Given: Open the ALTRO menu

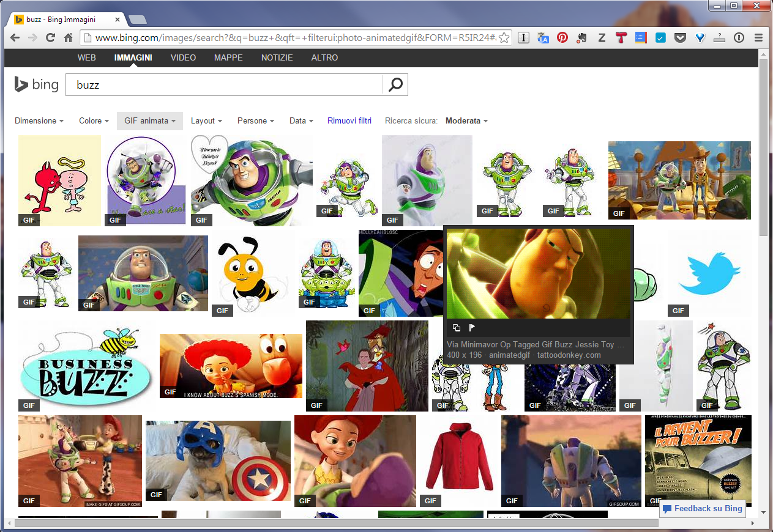Looking at the screenshot, I should click(x=324, y=58).
